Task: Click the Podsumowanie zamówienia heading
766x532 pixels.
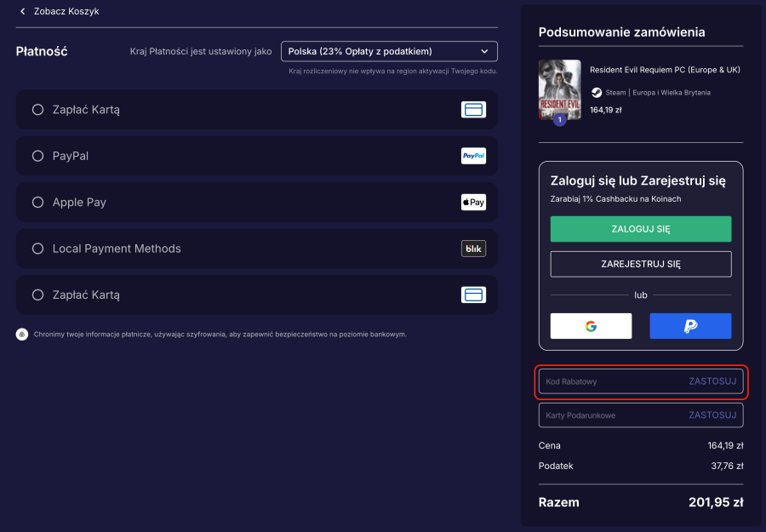Action: coord(621,32)
